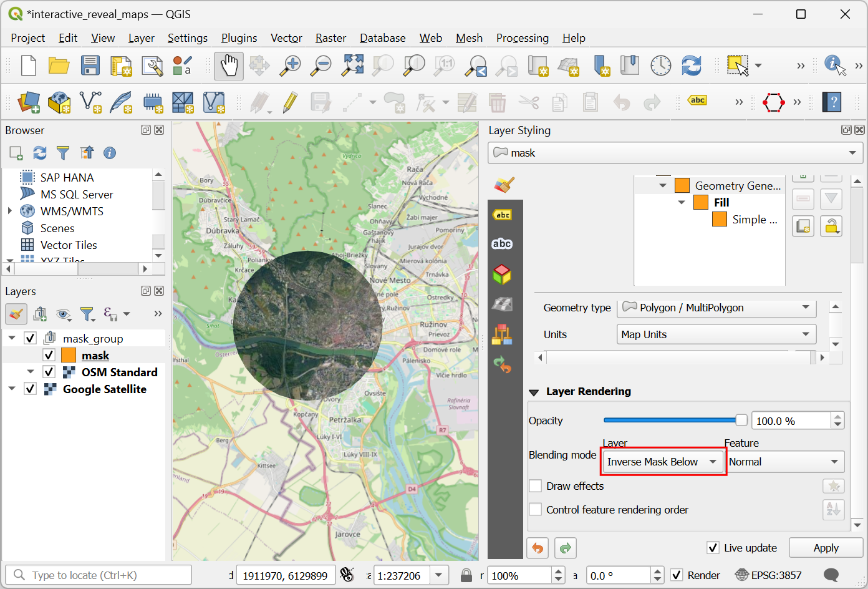Toggle visibility of OSM Standard layer
The image size is (868, 589).
click(x=49, y=372)
